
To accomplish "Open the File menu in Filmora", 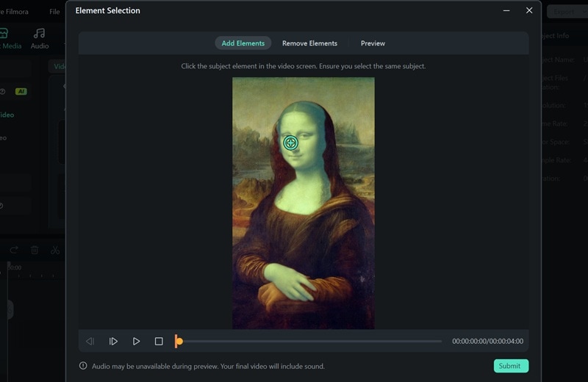I will point(54,12).
